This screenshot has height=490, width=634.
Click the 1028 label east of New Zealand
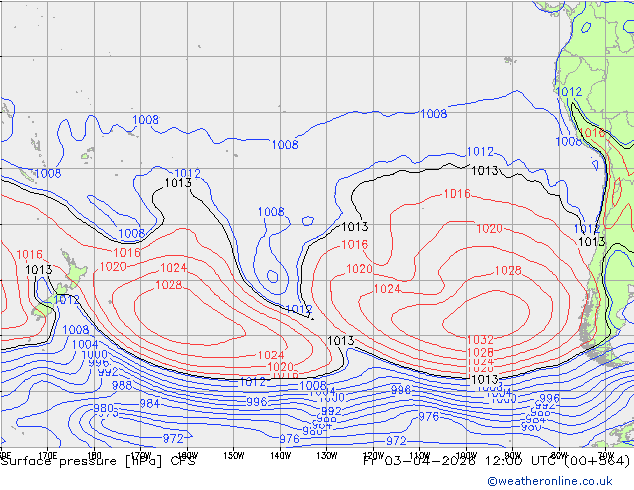tap(169, 285)
